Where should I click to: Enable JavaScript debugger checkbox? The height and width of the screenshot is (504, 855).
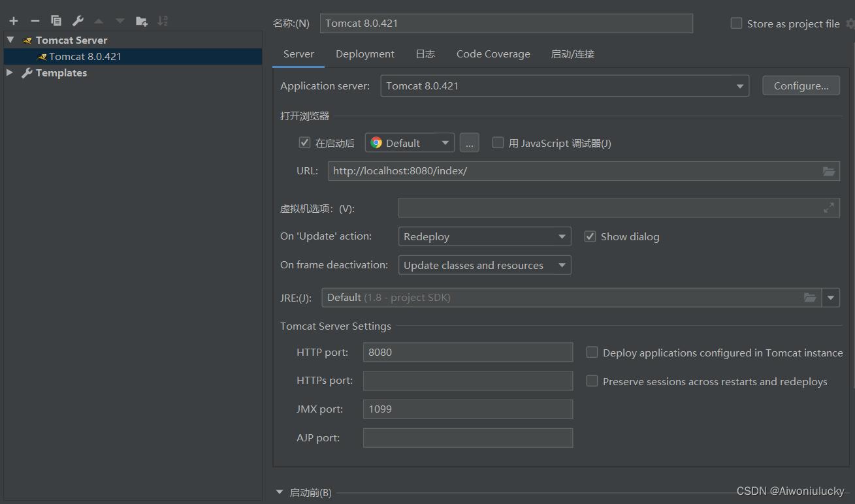[498, 142]
